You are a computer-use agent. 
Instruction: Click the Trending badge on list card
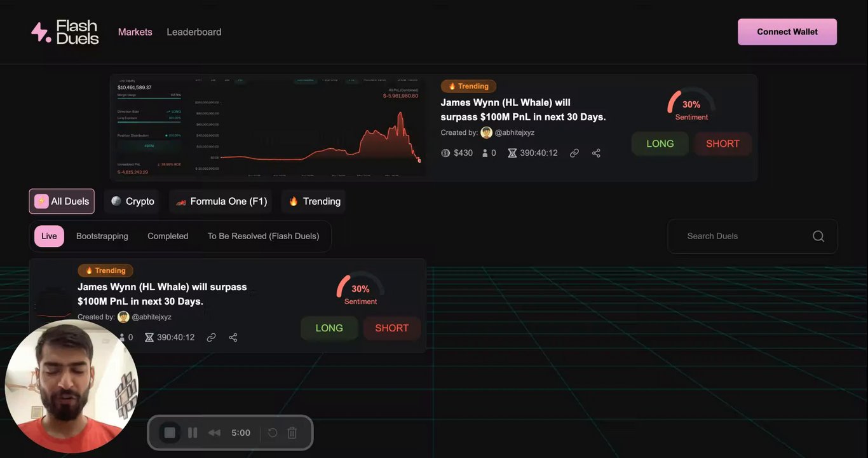[x=105, y=270]
